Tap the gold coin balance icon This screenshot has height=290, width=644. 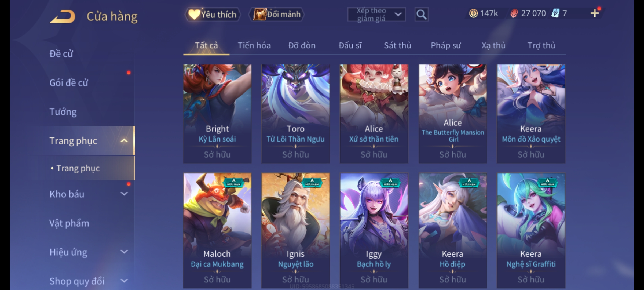(473, 13)
